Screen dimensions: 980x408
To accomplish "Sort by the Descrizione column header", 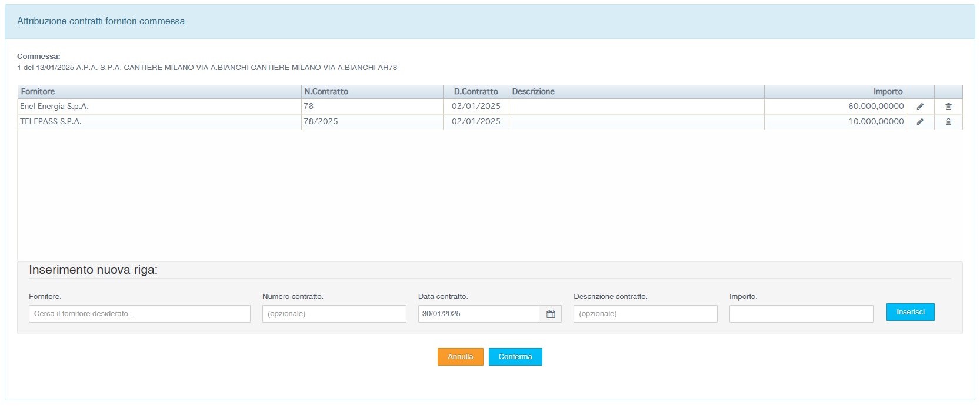I will point(534,92).
